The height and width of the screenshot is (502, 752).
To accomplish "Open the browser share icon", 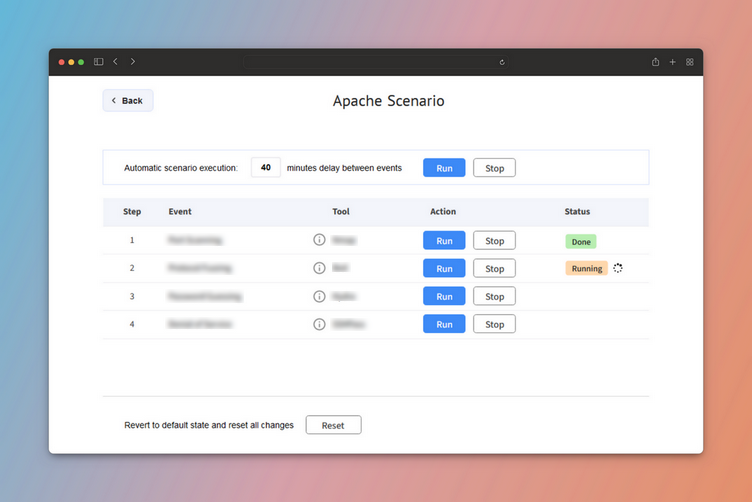I will [x=655, y=62].
